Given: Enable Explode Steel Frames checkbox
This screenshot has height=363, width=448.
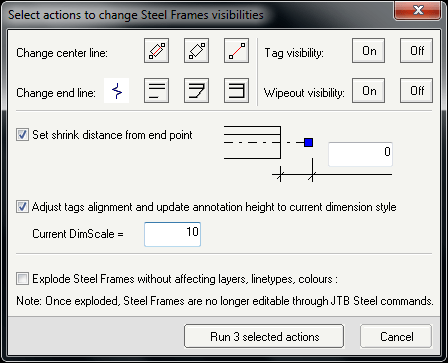Looking at the screenshot, I should point(23,279).
